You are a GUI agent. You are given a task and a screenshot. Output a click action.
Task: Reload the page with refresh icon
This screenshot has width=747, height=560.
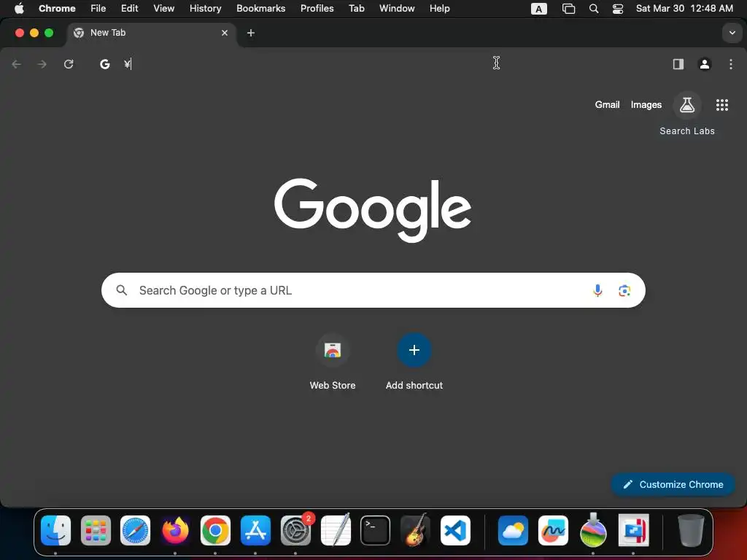tap(69, 64)
